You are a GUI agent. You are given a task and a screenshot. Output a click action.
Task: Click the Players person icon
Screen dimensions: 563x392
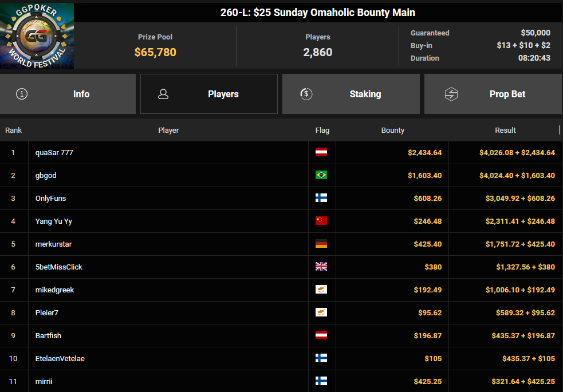tap(163, 94)
